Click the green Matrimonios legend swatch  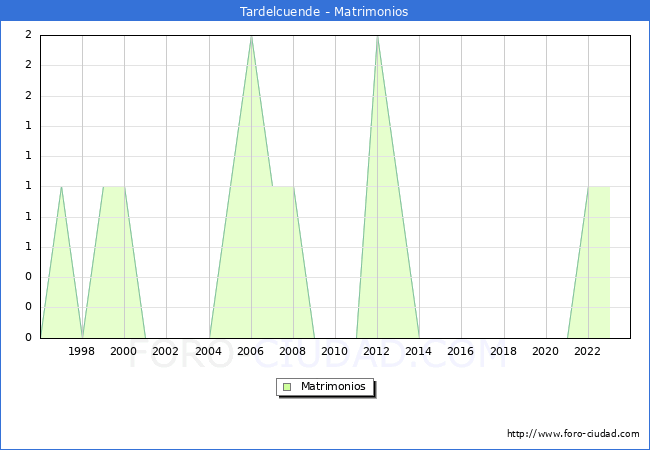[x=287, y=387]
